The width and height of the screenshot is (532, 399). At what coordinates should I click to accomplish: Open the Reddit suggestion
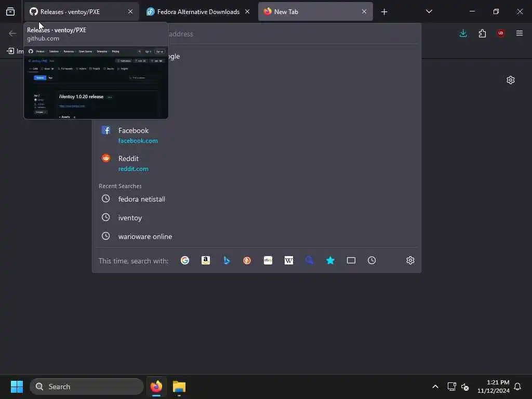pos(257,163)
